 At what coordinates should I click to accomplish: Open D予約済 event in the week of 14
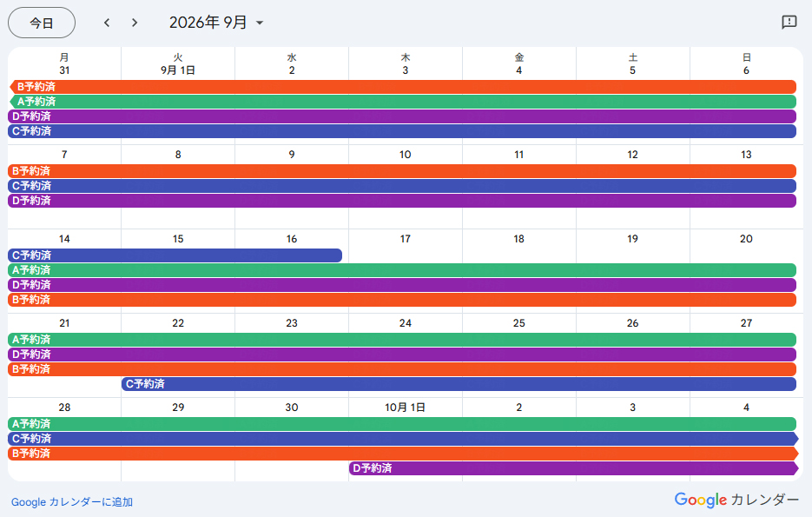(402, 285)
